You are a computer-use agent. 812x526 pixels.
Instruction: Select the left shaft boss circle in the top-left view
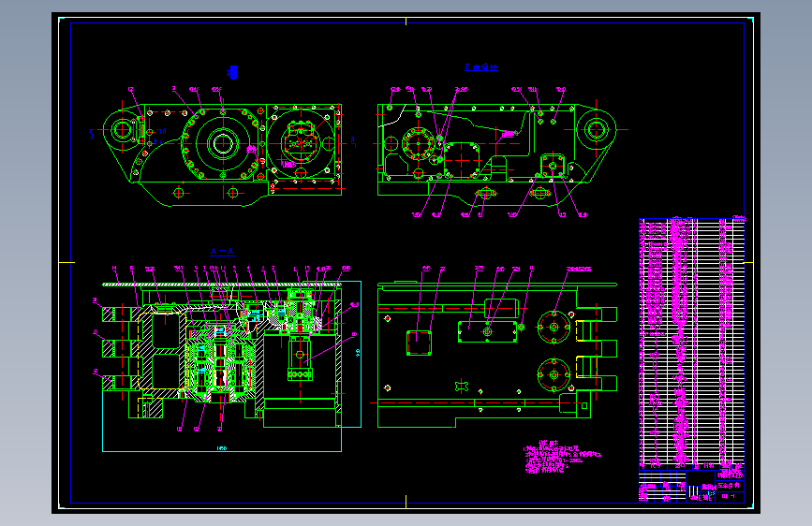[x=122, y=129]
